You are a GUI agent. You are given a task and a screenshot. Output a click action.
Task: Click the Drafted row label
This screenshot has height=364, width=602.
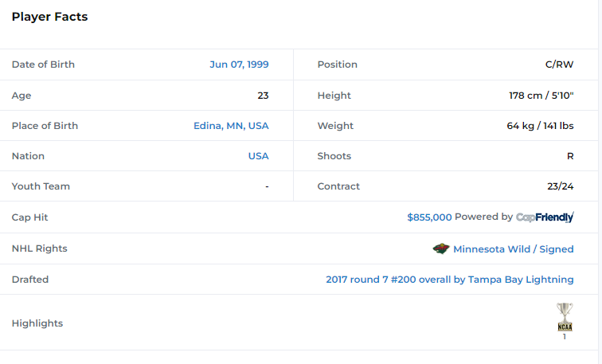(30, 280)
